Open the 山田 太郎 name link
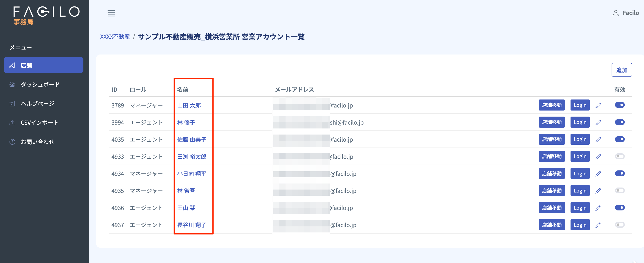 (189, 105)
